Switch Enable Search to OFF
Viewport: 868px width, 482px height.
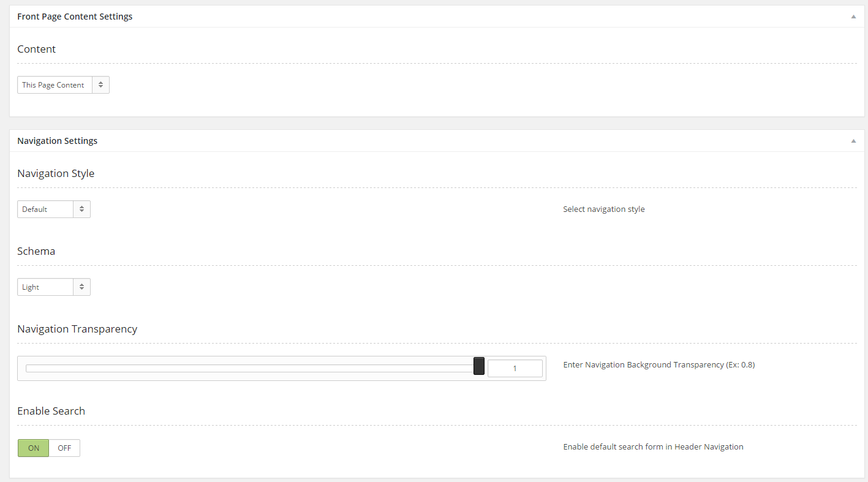point(64,448)
